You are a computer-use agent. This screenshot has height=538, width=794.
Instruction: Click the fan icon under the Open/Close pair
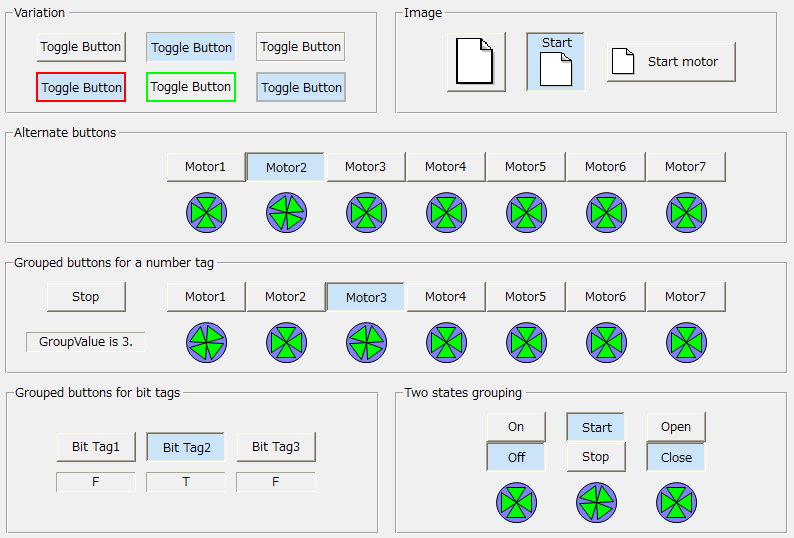point(676,503)
